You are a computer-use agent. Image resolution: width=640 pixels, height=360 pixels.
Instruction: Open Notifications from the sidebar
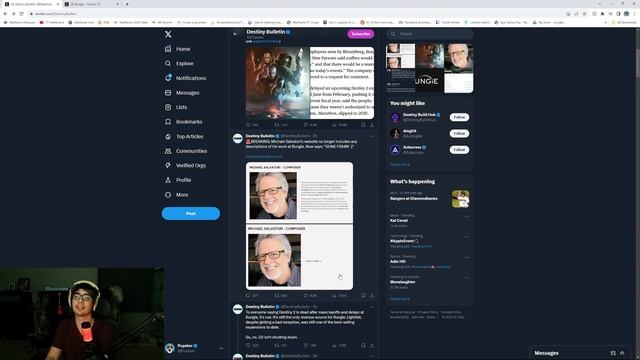coord(186,78)
